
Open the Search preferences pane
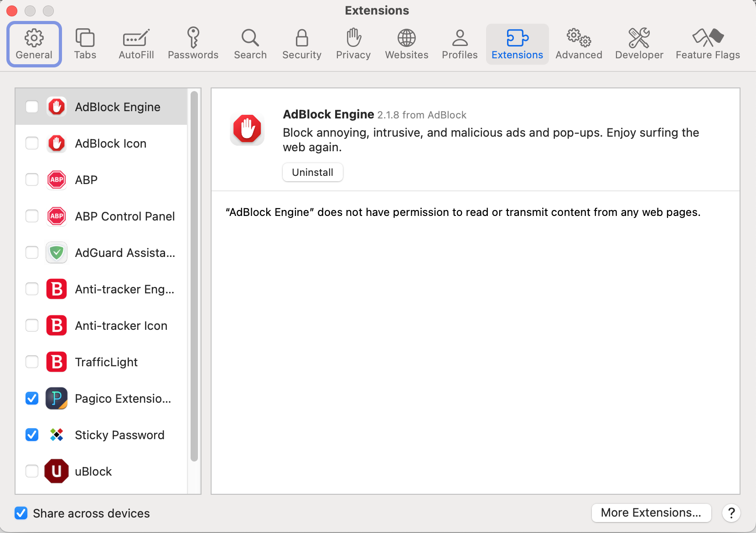[x=250, y=44]
